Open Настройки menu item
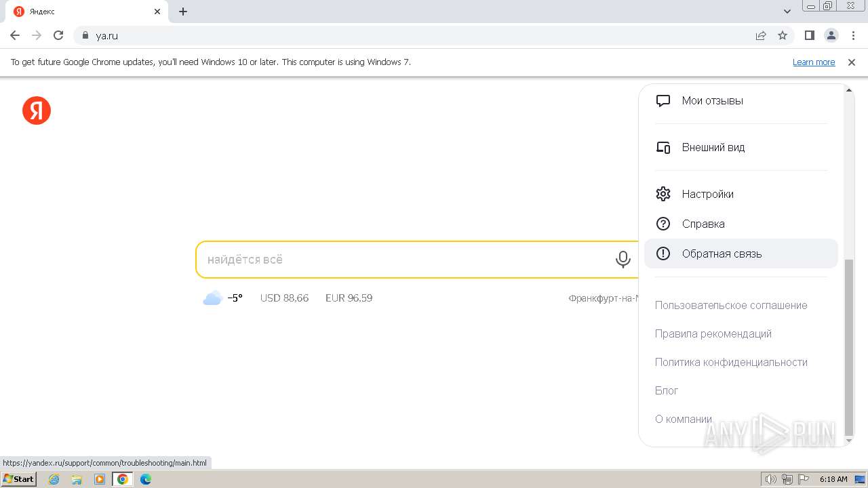The image size is (868, 488). click(x=741, y=194)
